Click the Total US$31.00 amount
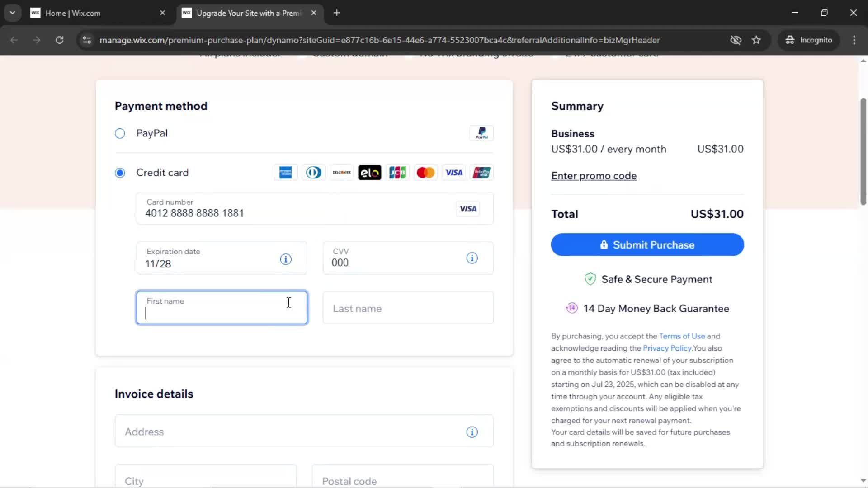 tap(717, 214)
